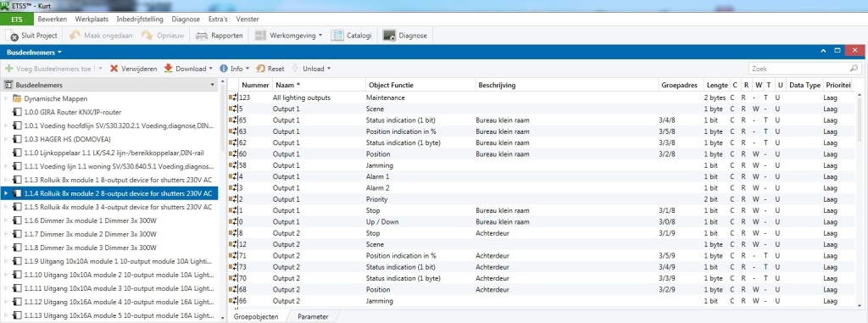
Task: Click the Busdeelnemers panel header icon
Action: tap(8, 86)
